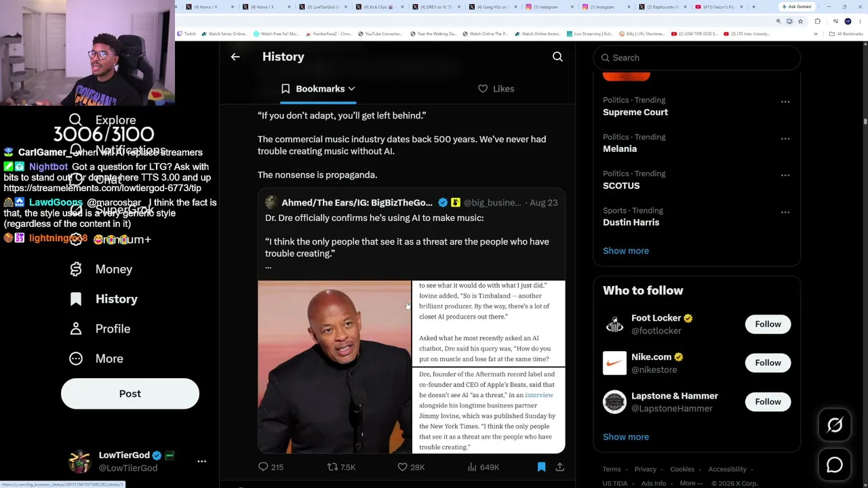Like the post with 28K likes
Viewport: 868px width, 488px height.
tap(402, 467)
